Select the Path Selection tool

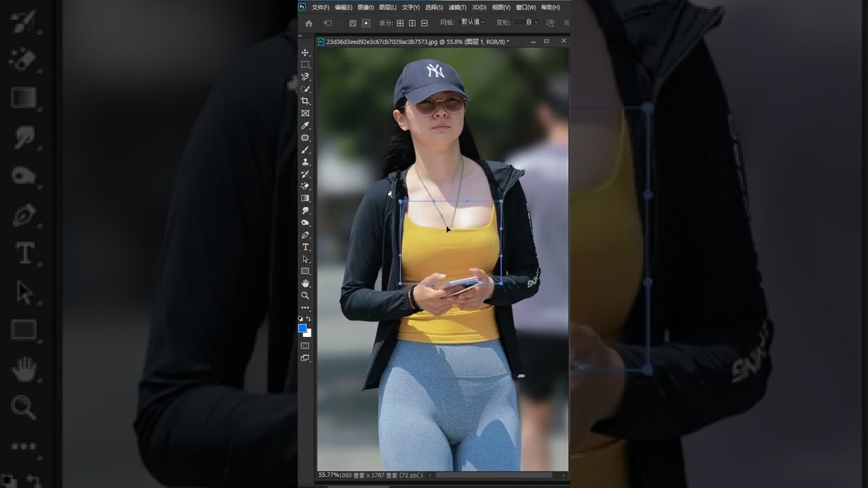305,259
